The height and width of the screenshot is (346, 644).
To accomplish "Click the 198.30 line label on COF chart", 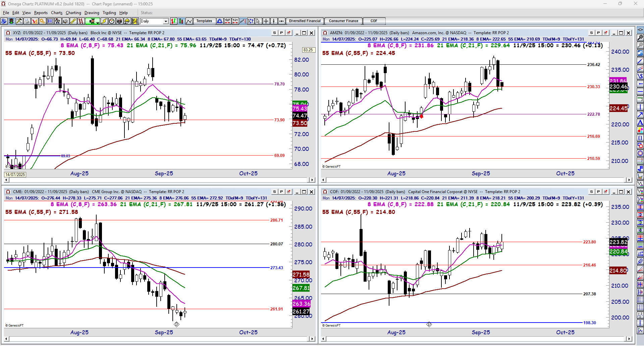I will click(x=590, y=323).
